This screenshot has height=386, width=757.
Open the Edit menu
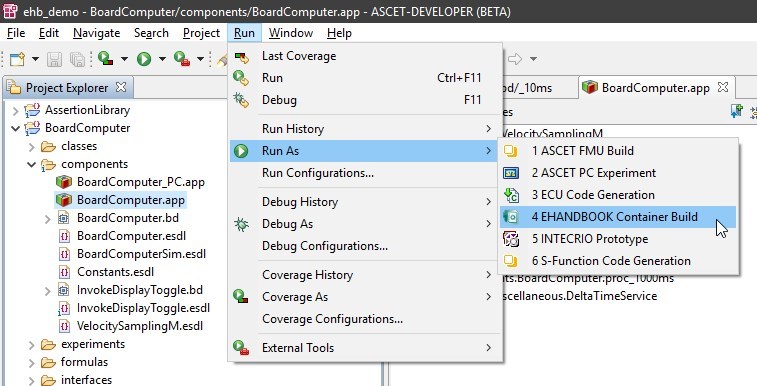tap(49, 33)
